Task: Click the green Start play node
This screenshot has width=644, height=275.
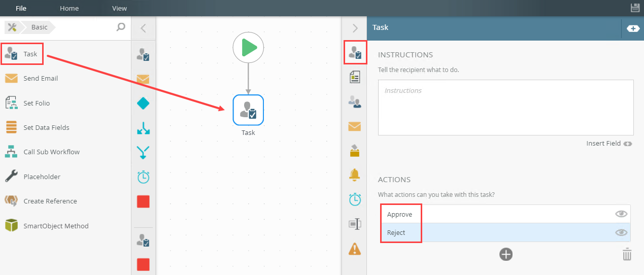Action: 249,48
